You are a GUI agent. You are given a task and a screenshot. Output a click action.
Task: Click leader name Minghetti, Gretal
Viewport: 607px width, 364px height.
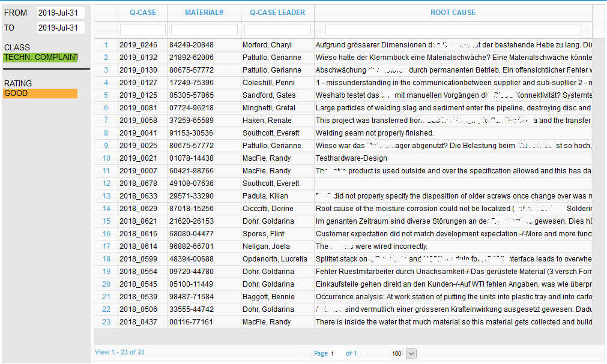point(269,107)
